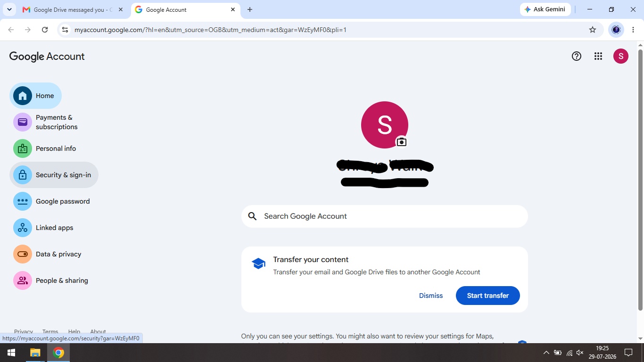Click the camera icon on the profile picture
Viewport: 644px width, 362px height.
point(401,142)
